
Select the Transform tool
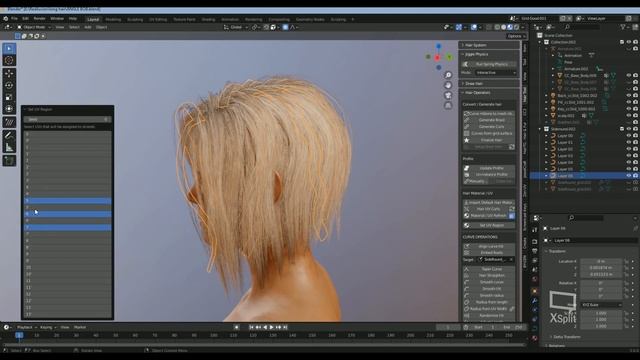[9, 109]
